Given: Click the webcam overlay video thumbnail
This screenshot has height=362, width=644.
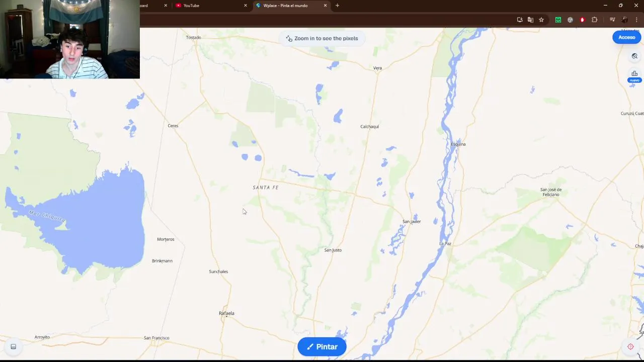Looking at the screenshot, I should pyautogui.click(x=70, y=39).
